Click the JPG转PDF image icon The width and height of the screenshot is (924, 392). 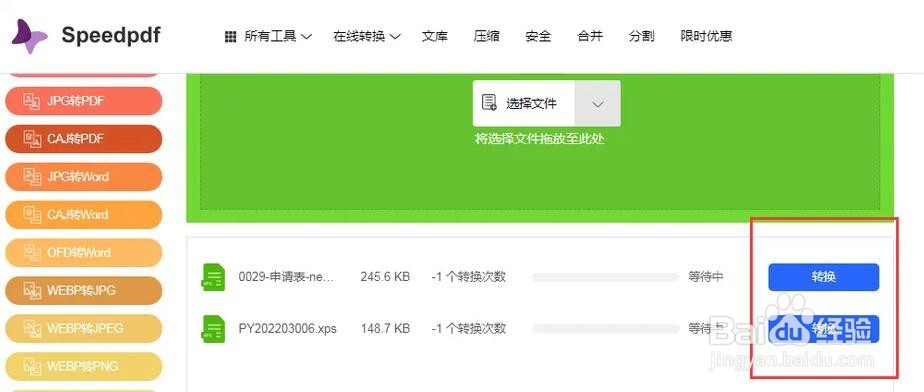pyautogui.click(x=32, y=101)
